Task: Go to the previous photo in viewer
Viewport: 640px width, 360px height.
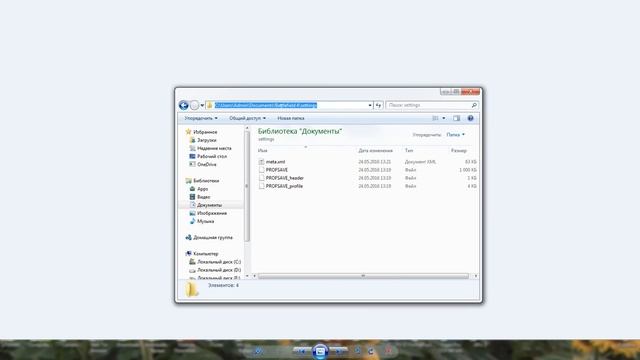Action: tap(301, 351)
